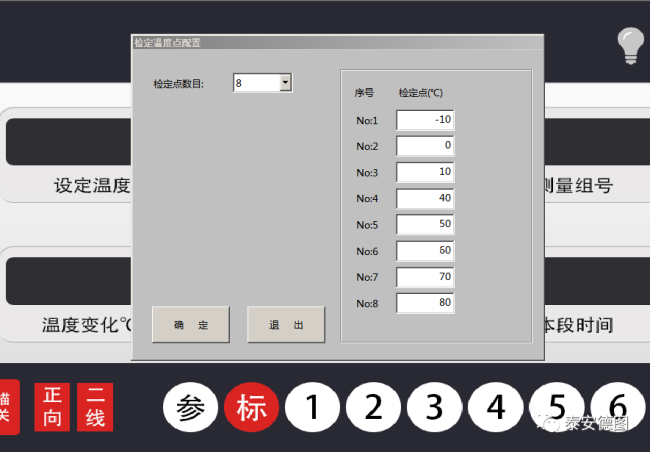Image resolution: width=650 pixels, height=452 pixels.
Task: Select channel 2 circle
Action: click(373, 407)
